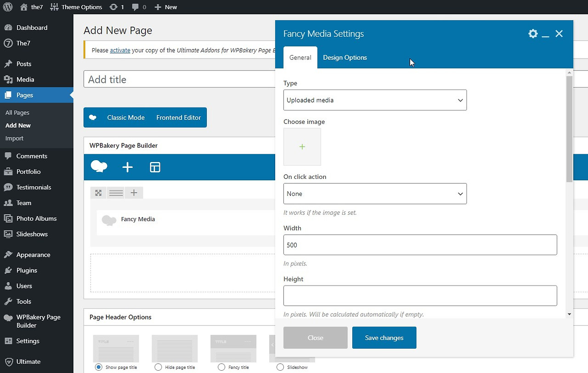This screenshot has width=588, height=373.
Task: Click Show page title thumbnail
Action: (116, 348)
